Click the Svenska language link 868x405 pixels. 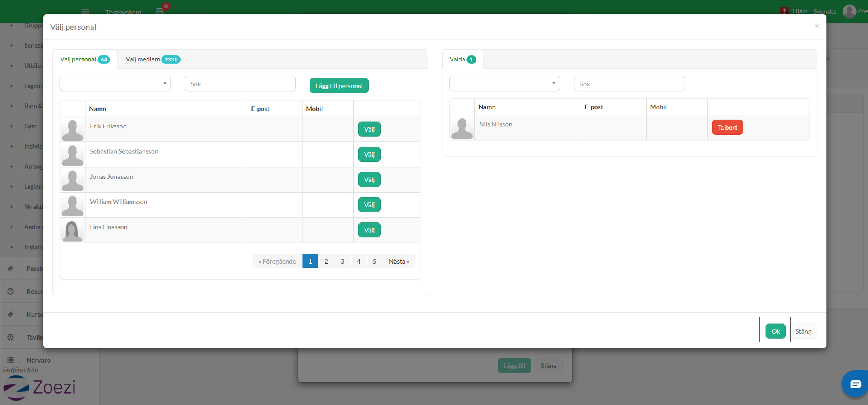click(x=824, y=11)
